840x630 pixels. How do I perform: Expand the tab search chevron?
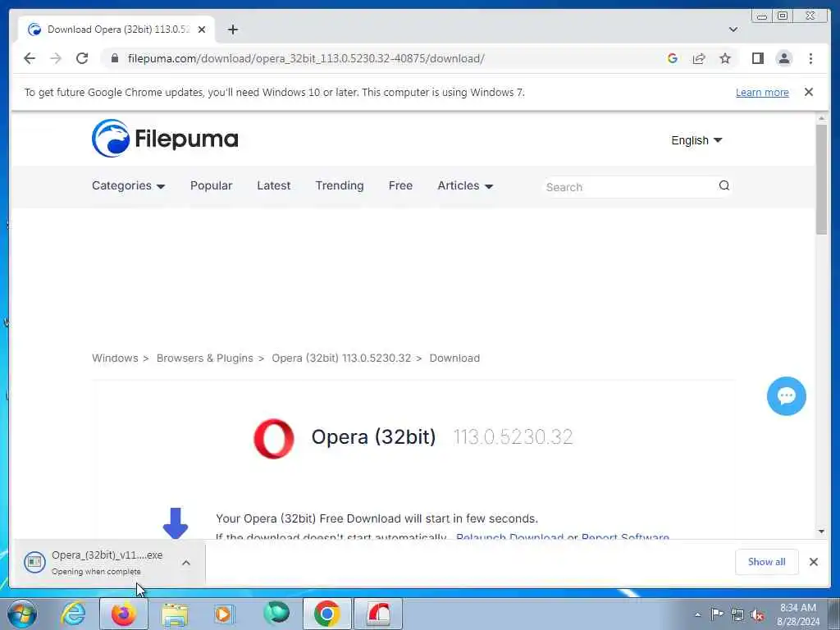pyautogui.click(x=733, y=30)
